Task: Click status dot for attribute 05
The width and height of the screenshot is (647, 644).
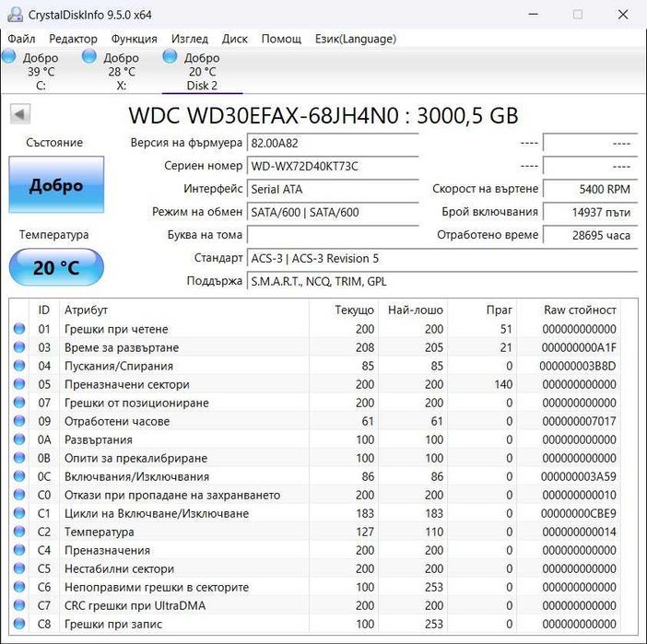Action: click(19, 384)
